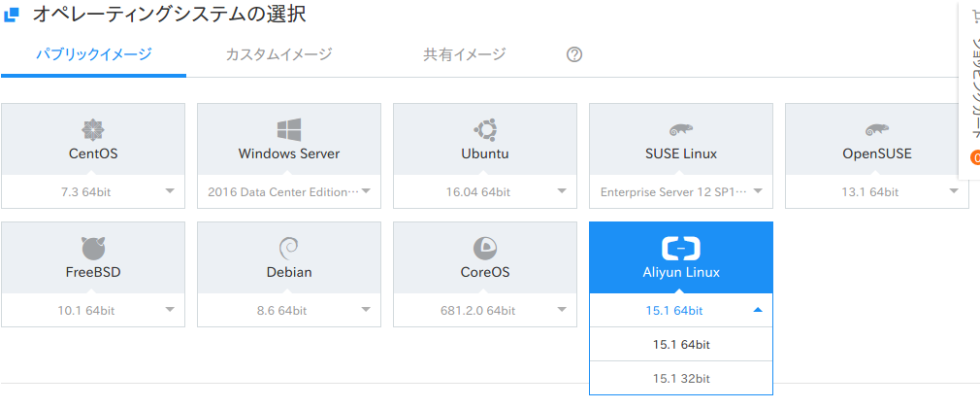Choose the 15.1 32bit option
This screenshot has height=408, width=980.
[x=681, y=379]
